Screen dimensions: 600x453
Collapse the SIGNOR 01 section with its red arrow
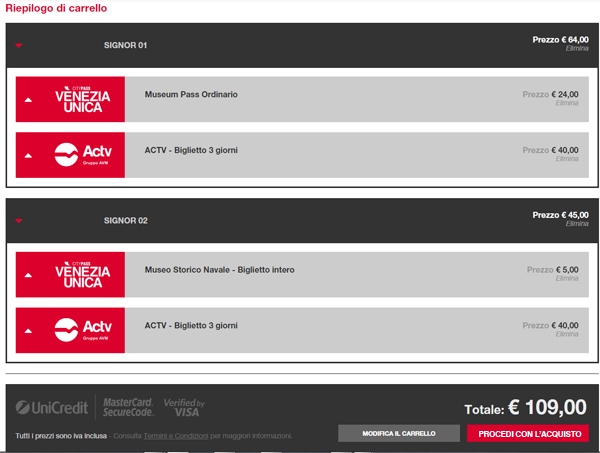pyautogui.click(x=19, y=46)
